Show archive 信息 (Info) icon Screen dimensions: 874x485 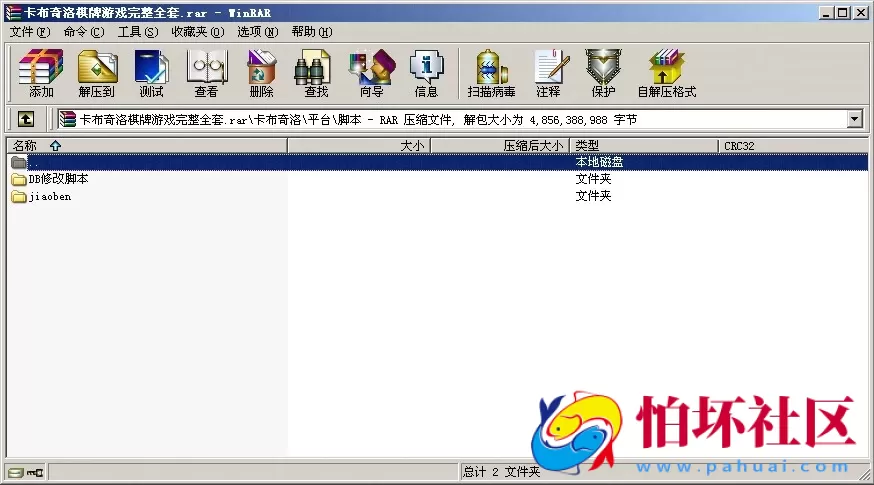[426, 73]
